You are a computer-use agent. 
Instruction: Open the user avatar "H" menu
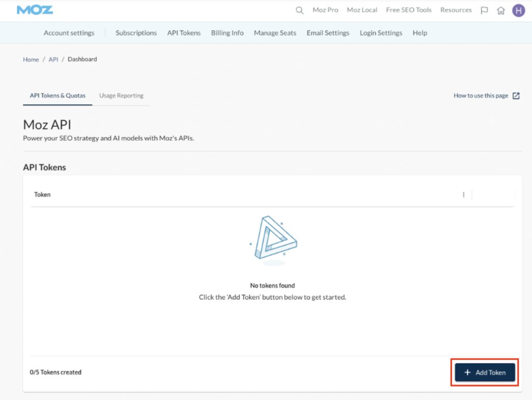(x=518, y=10)
